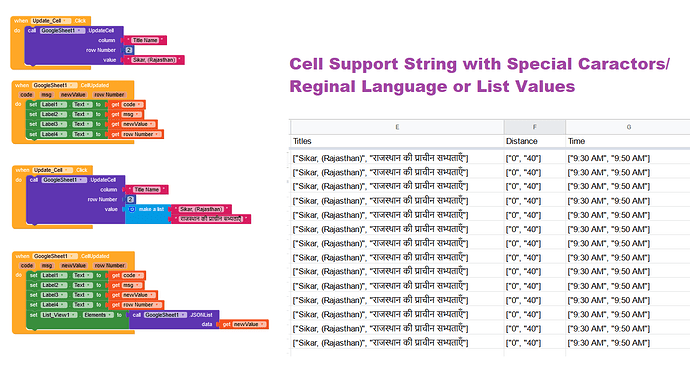Image resolution: width=690 pixels, height=376 pixels.
Task: Open newValue dropdown inside the data socket getter
Action: coord(249,324)
